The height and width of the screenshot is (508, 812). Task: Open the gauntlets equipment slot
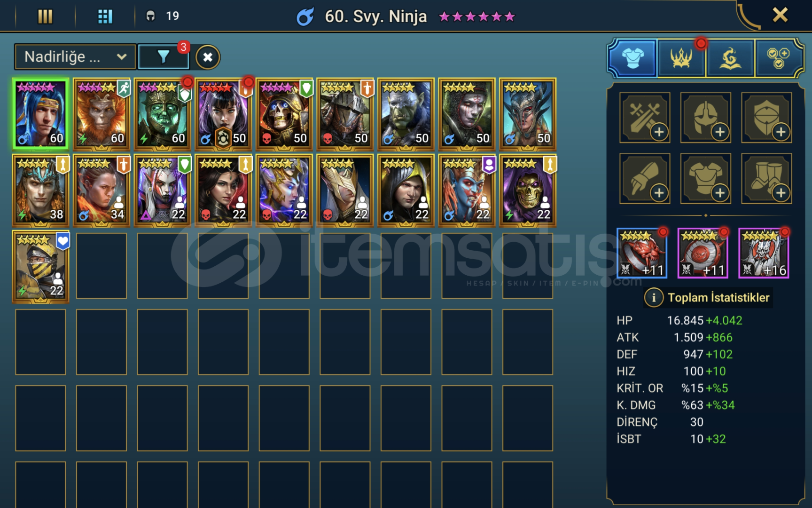(645, 179)
